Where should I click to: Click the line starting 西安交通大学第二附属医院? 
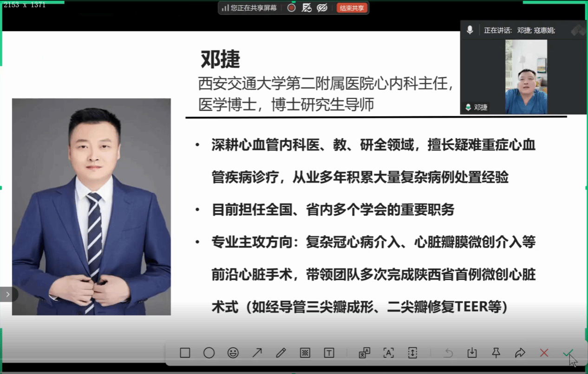point(326,84)
